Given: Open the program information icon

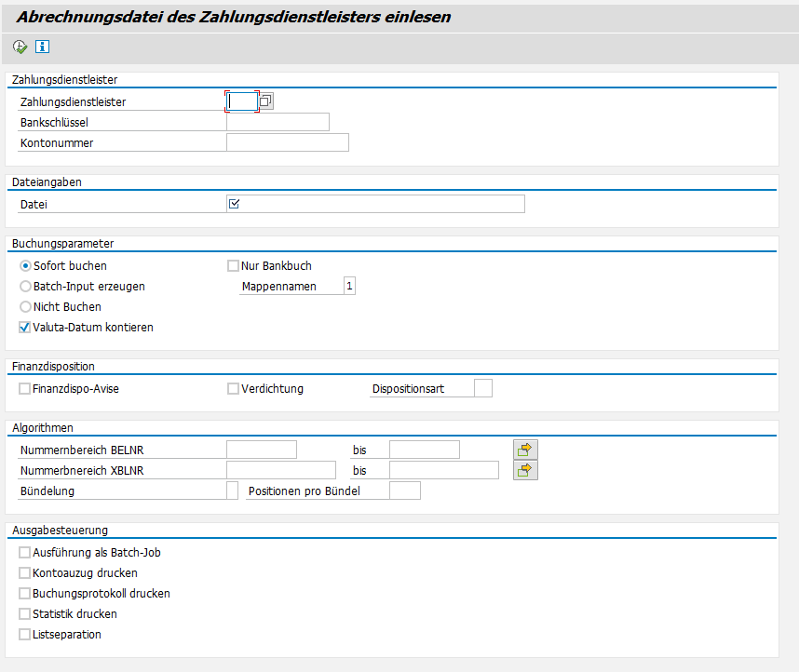Looking at the screenshot, I should 42,47.
